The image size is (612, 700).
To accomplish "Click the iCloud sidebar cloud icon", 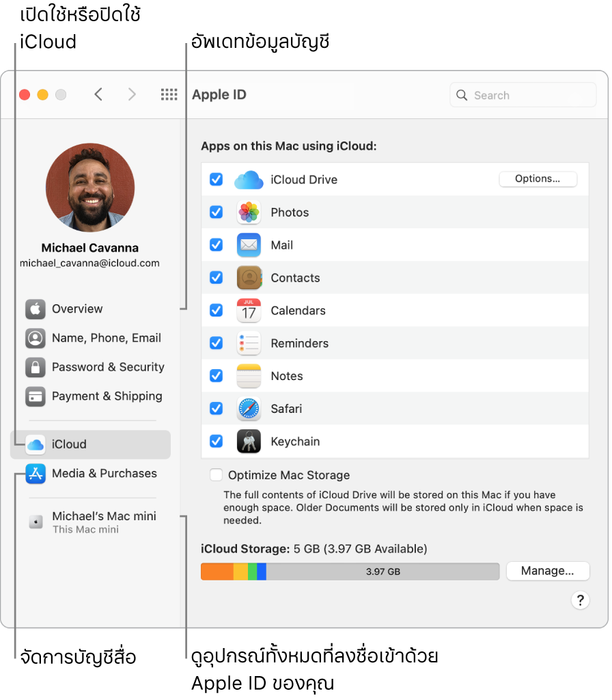I will (36, 444).
